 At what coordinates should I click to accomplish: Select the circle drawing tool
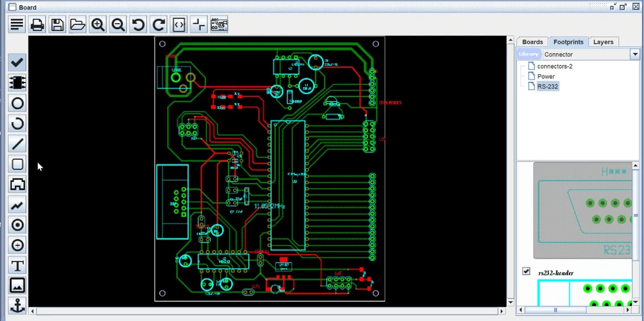17,103
